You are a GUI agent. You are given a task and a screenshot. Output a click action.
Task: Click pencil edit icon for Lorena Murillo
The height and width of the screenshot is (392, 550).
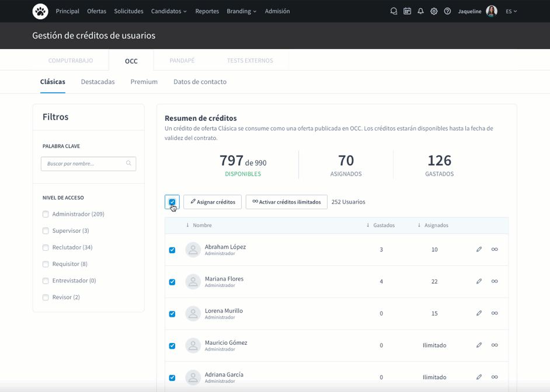[479, 313]
